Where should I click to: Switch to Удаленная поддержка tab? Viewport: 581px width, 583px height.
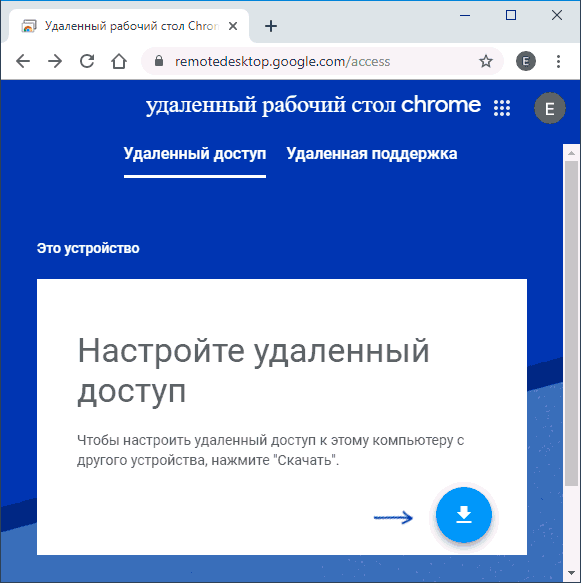pyautogui.click(x=372, y=154)
